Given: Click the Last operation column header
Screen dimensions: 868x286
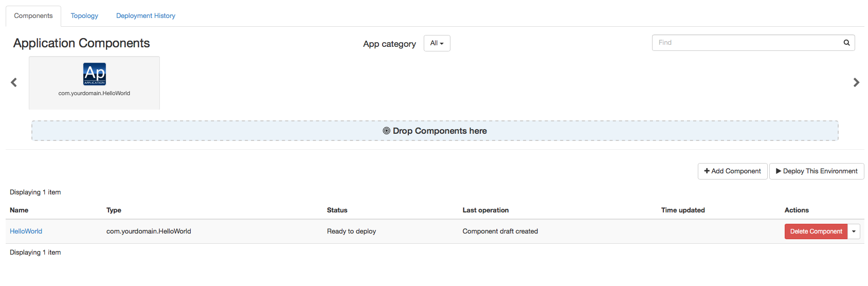Looking at the screenshot, I should 485,210.
